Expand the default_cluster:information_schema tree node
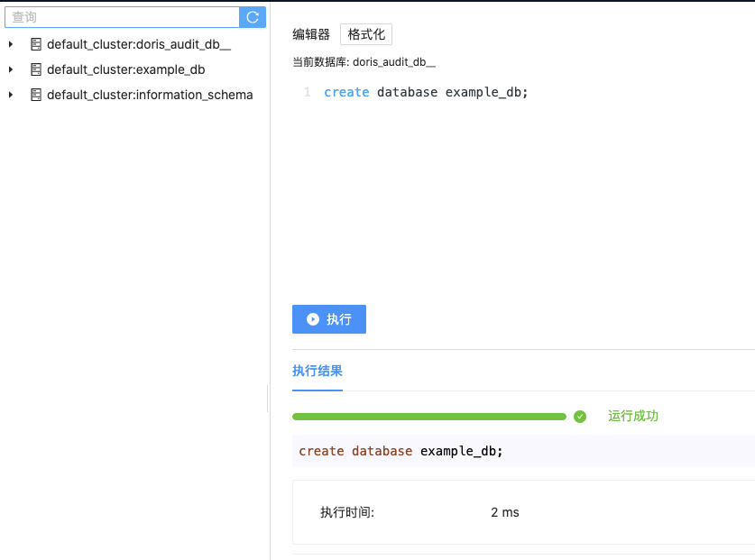The image size is (755, 560). click(x=11, y=95)
